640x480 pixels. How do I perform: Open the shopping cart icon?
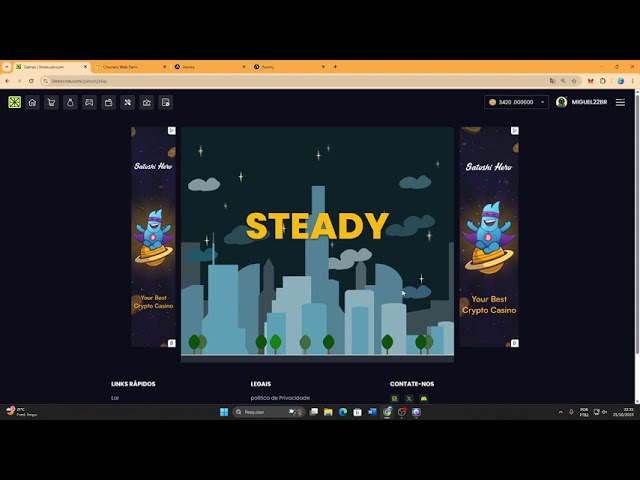pos(51,102)
